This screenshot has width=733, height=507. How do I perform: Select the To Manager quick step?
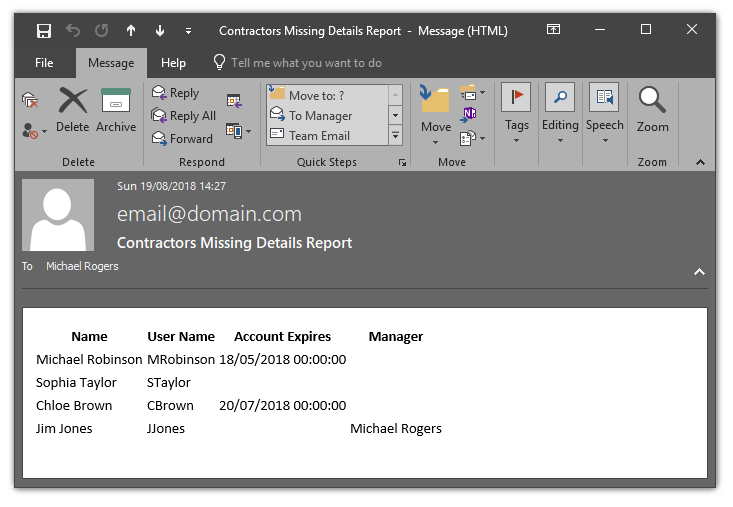click(x=320, y=116)
